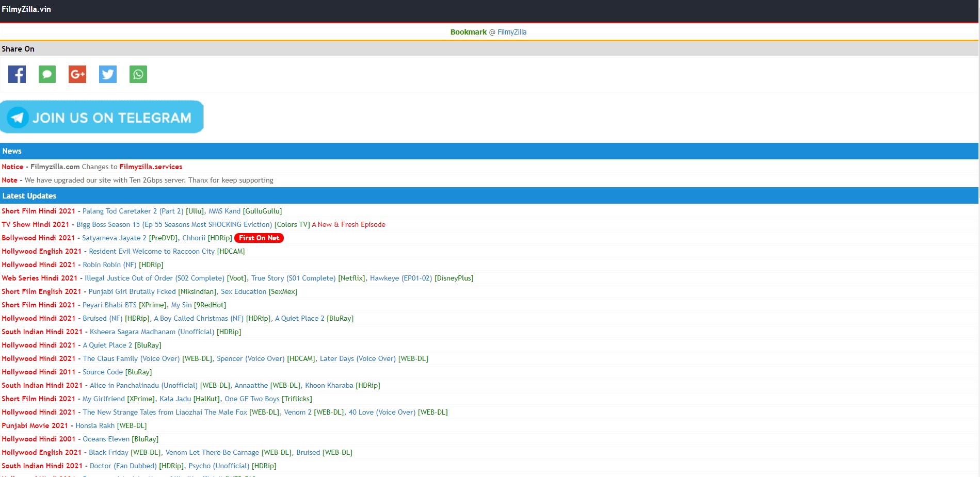
Task: Open Later Days (Voice Over)
Action: pos(358,358)
